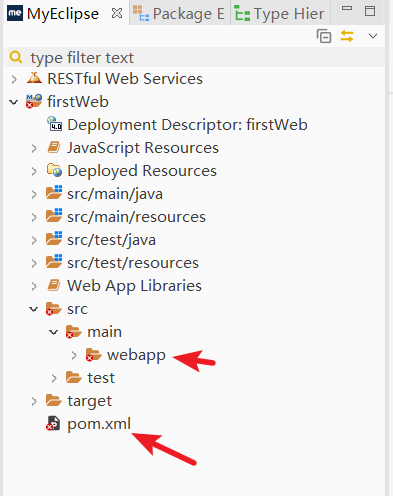Expand the src/main/resources folder
Screen dimensions: 393x496
[x=34, y=217]
